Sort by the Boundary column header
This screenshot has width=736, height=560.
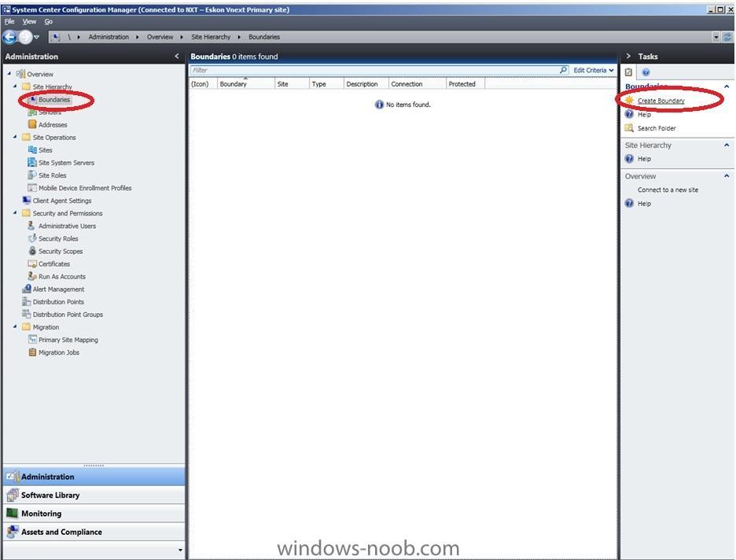(x=245, y=84)
